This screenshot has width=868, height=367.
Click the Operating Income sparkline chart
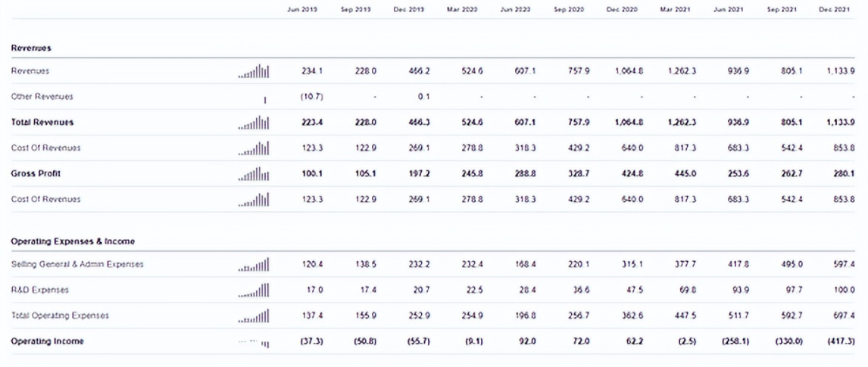[254, 342]
